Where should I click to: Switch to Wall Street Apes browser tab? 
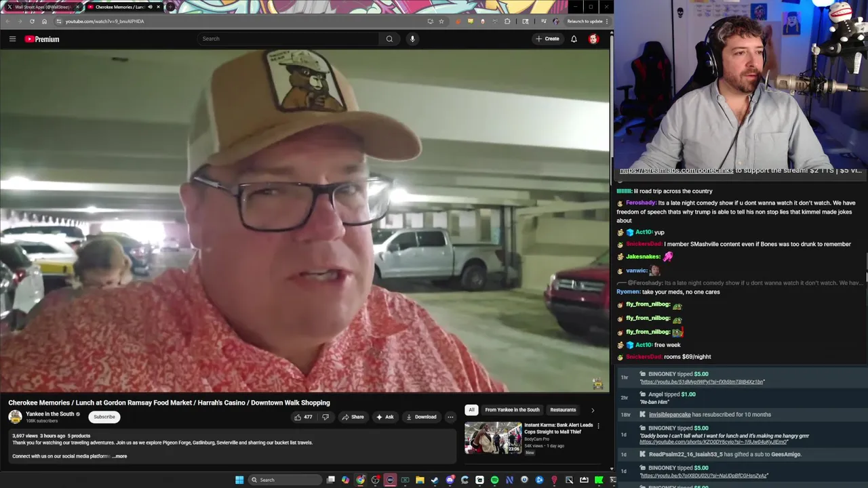click(x=42, y=7)
